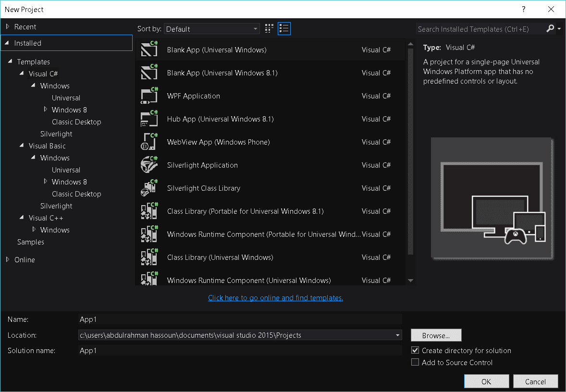Choose the Hub App (Universal Windows 8.1) template
This screenshot has height=392, width=566.
pos(149,119)
